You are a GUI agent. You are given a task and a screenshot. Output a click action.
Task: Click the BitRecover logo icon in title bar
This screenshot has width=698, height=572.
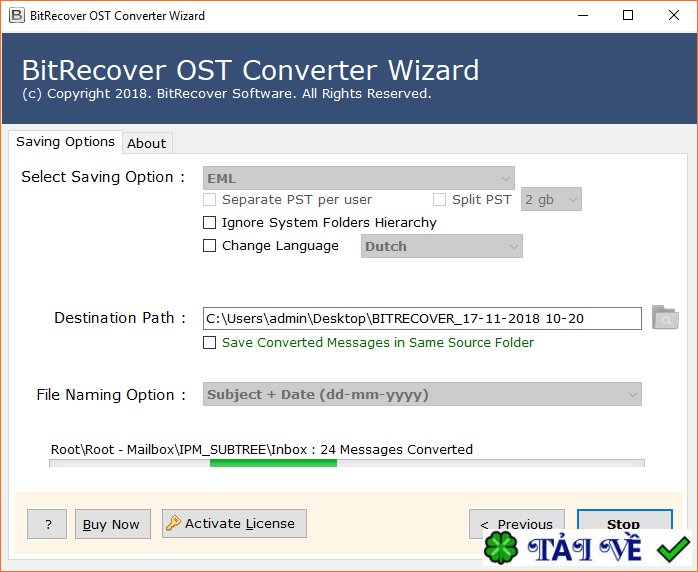coord(16,16)
